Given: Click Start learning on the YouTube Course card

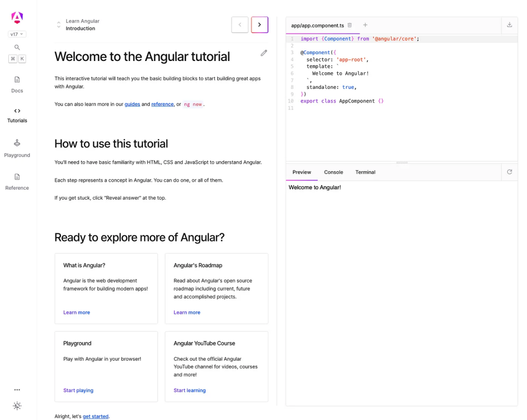Looking at the screenshot, I should (x=189, y=390).
